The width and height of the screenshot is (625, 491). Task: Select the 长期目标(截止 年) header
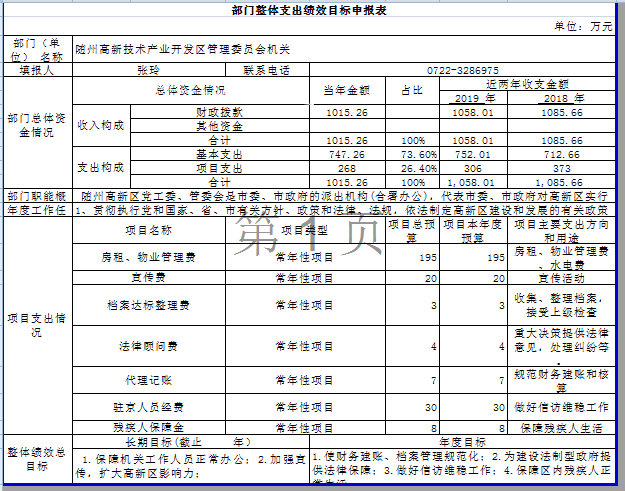click(x=191, y=442)
